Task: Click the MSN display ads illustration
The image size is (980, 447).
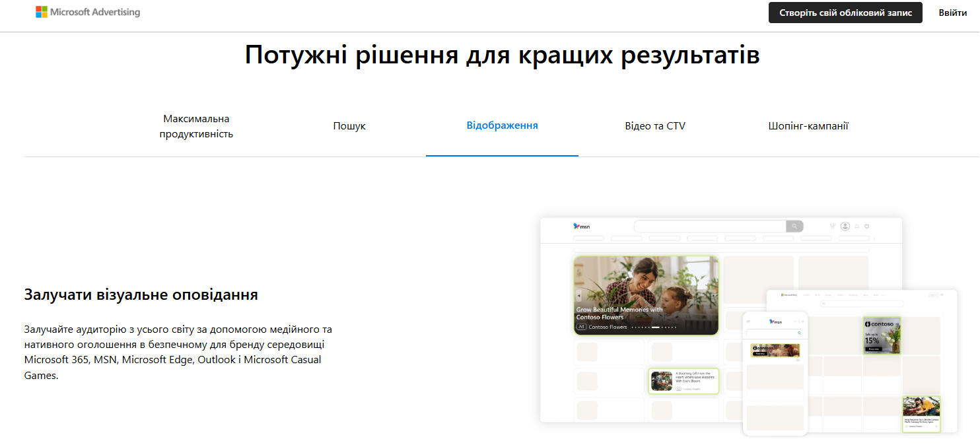Action: tap(749, 326)
